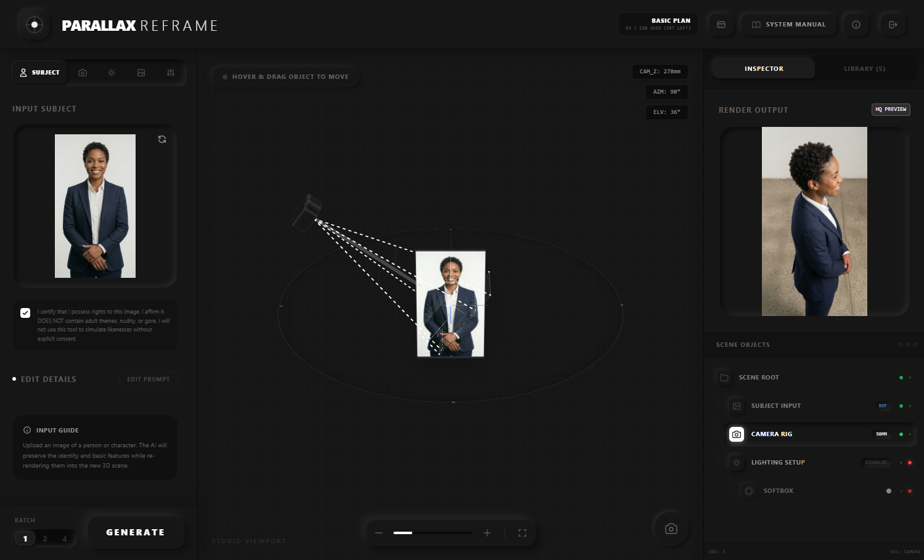The height and width of the screenshot is (560, 924).
Task: Click the replace subject image refresh icon
Action: coord(162,139)
